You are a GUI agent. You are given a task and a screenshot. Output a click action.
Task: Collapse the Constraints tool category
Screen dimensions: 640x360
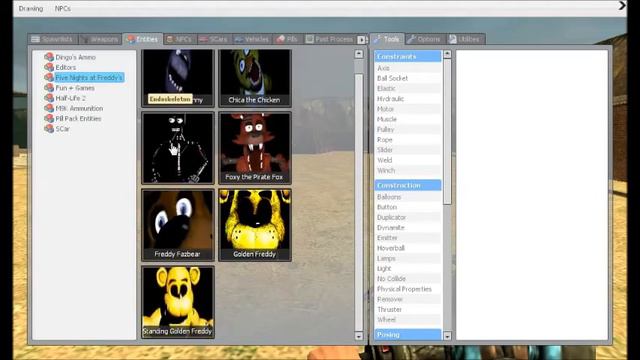[x=408, y=57]
